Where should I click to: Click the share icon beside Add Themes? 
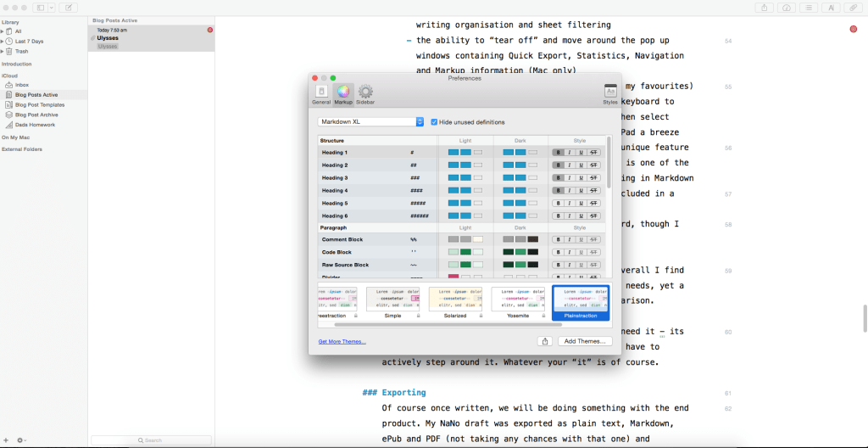[x=545, y=341]
